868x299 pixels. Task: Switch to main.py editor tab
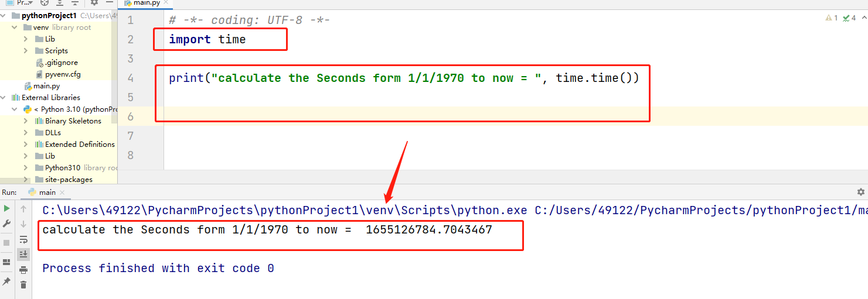[145, 3]
